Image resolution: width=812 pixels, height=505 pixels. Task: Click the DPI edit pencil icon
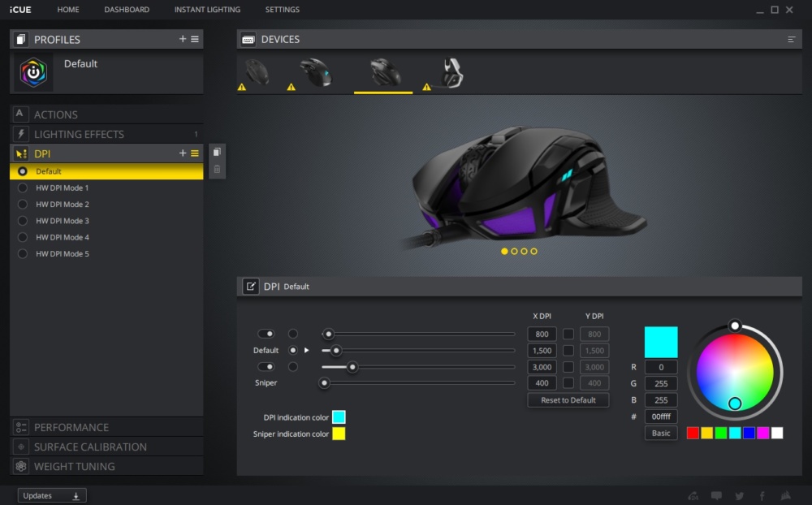(251, 286)
